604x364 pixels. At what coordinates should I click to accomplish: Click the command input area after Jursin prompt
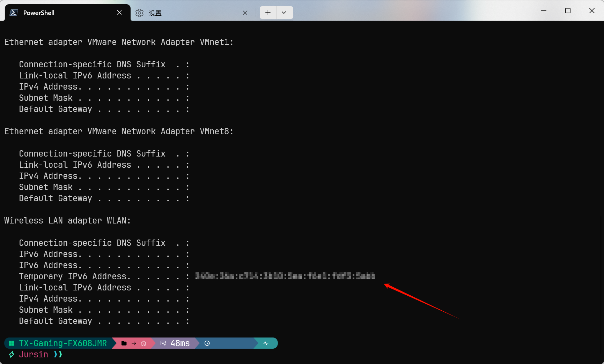[x=140, y=355]
